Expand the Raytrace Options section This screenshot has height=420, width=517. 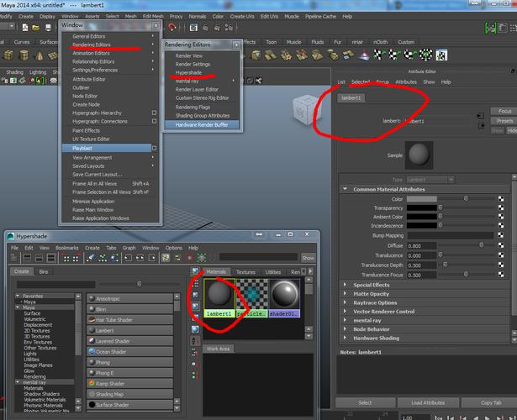345,302
